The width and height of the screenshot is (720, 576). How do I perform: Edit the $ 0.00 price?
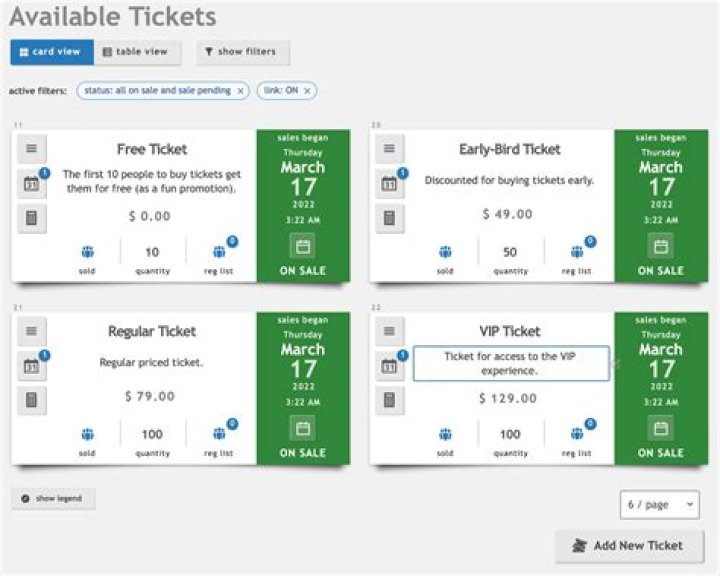pos(150,216)
